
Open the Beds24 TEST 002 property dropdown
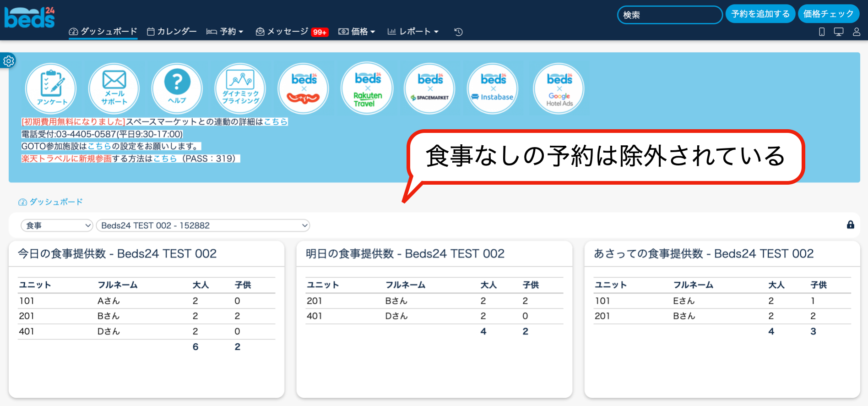[x=203, y=225]
